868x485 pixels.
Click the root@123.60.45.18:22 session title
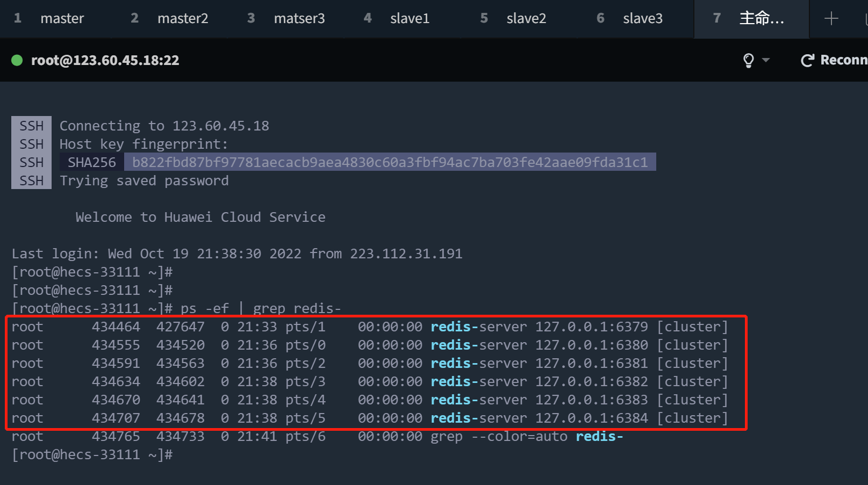pyautogui.click(x=105, y=60)
